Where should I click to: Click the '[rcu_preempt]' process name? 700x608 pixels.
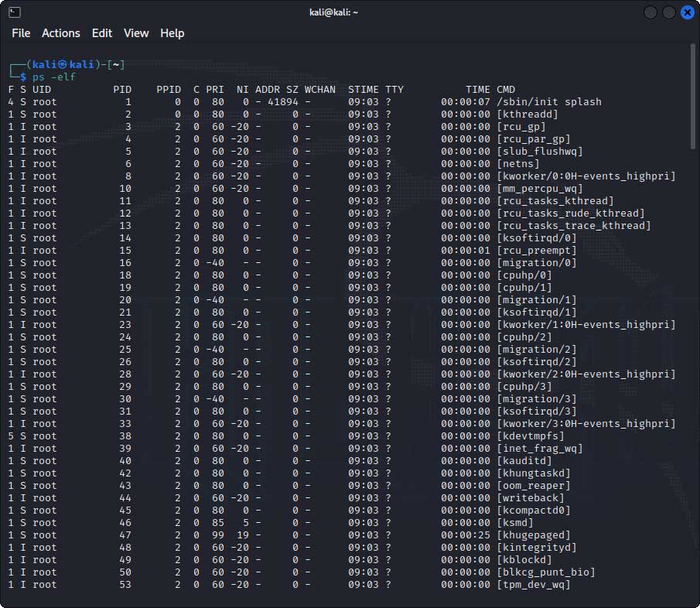[537, 251]
